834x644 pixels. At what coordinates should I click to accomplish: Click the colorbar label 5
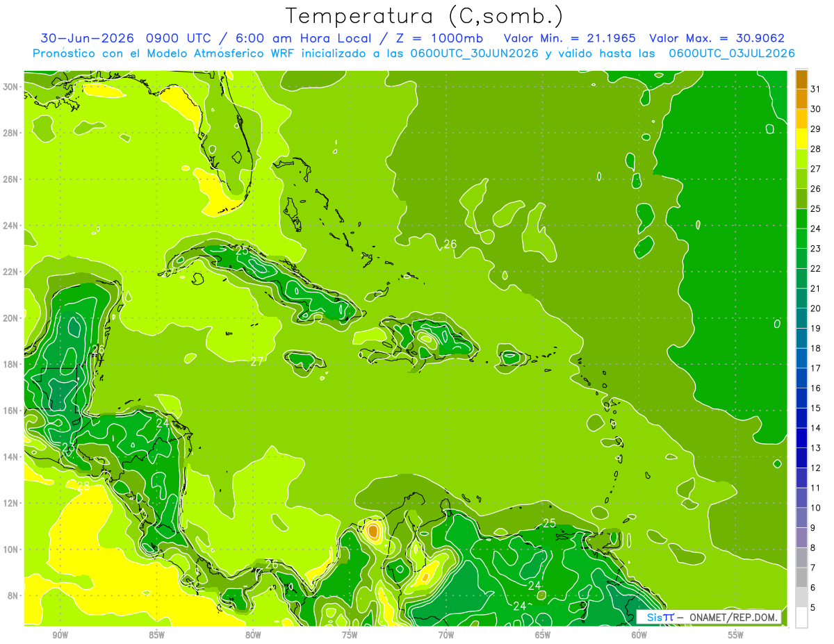pyautogui.click(x=814, y=608)
